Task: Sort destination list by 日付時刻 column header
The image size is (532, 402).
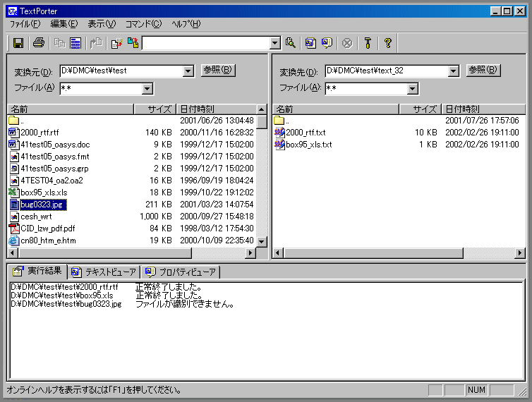Action: (484, 109)
